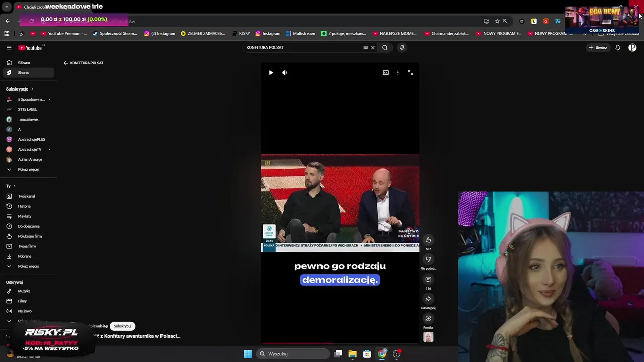Expand Pokaż więcej under subscriptions

[29, 169]
